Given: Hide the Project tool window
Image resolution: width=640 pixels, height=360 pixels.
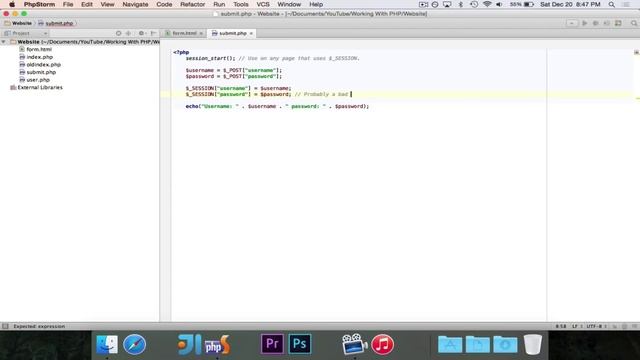Looking at the screenshot, I should point(153,33).
